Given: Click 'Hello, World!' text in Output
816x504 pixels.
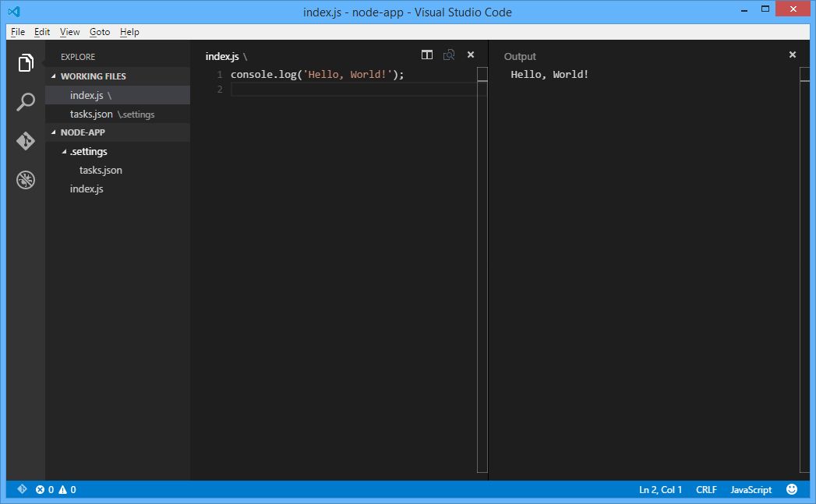Looking at the screenshot, I should click(549, 74).
